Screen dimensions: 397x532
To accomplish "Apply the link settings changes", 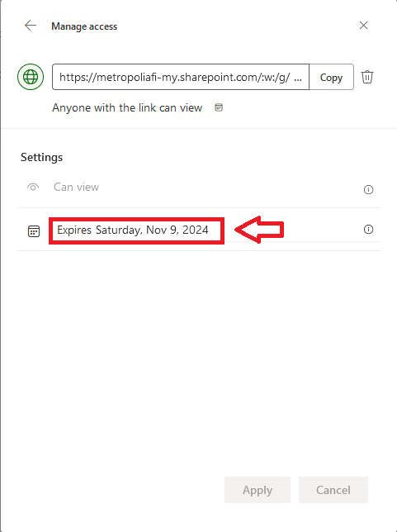I will (x=258, y=490).
